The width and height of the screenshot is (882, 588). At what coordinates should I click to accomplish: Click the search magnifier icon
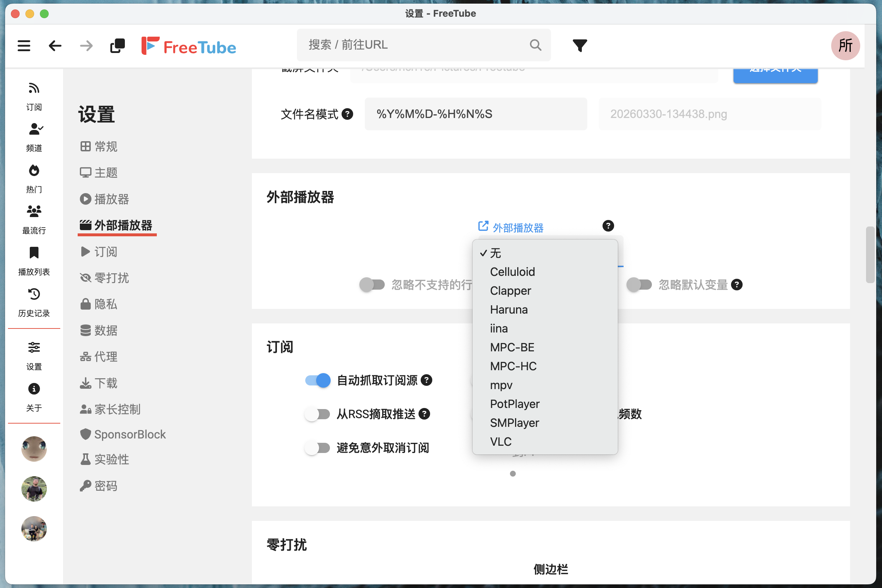(535, 45)
